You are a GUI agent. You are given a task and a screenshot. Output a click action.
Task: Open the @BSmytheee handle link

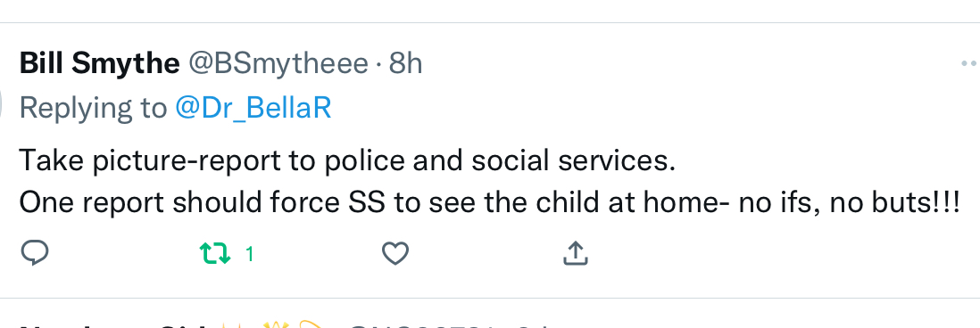(x=278, y=64)
